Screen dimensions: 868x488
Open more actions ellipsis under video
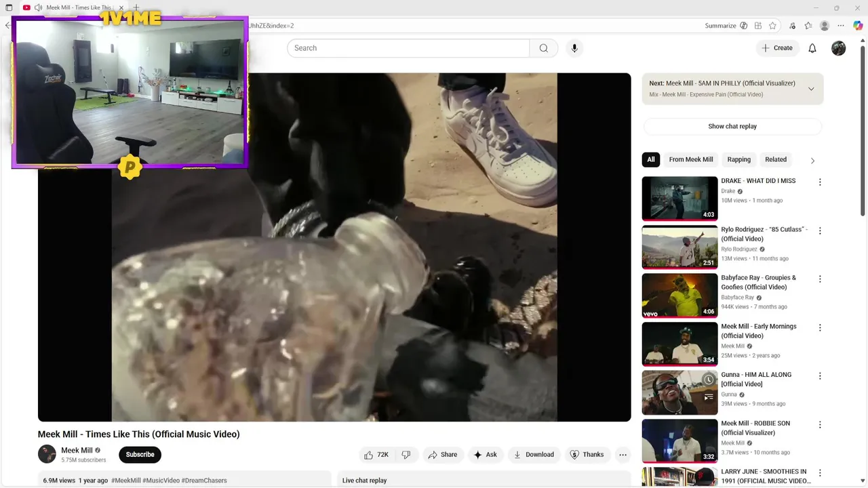pyautogui.click(x=623, y=455)
